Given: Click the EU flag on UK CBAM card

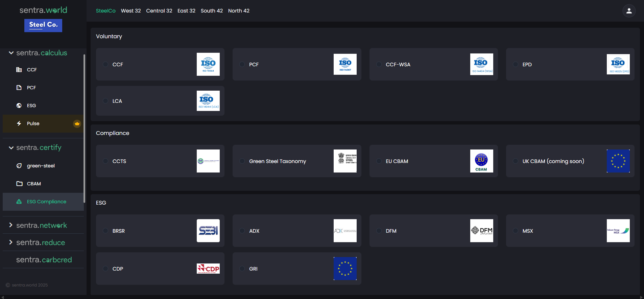Looking at the screenshot, I should point(618,161).
